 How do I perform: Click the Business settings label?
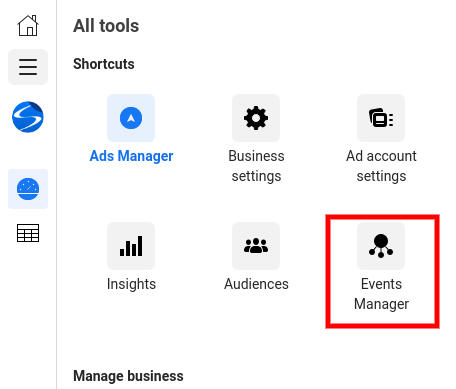coord(256,166)
